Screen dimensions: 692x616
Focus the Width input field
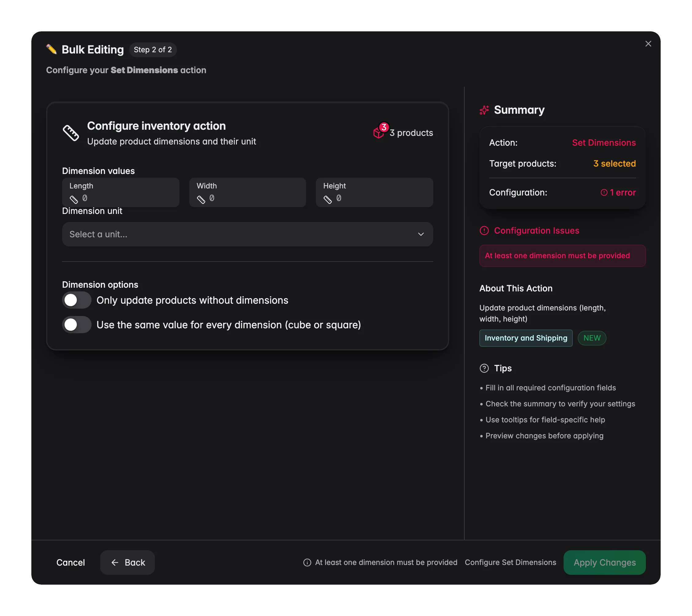pos(247,192)
